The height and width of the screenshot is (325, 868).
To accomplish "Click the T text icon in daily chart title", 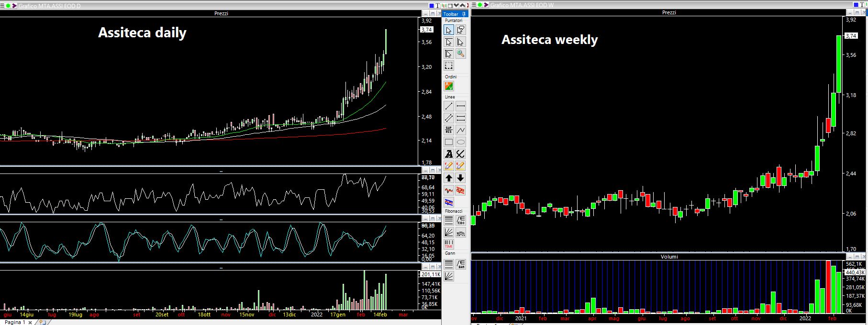I will [437, 6].
